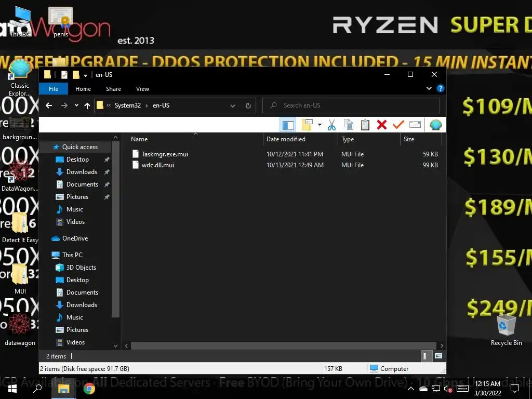Open Videos under Quick access
This screenshot has height=399, width=532.
[75, 222]
